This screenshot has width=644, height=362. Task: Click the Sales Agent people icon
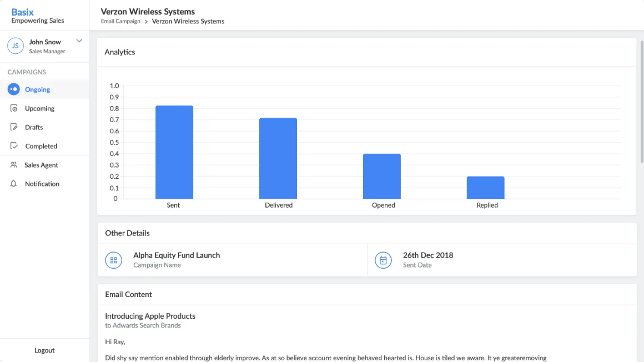pos(13,165)
